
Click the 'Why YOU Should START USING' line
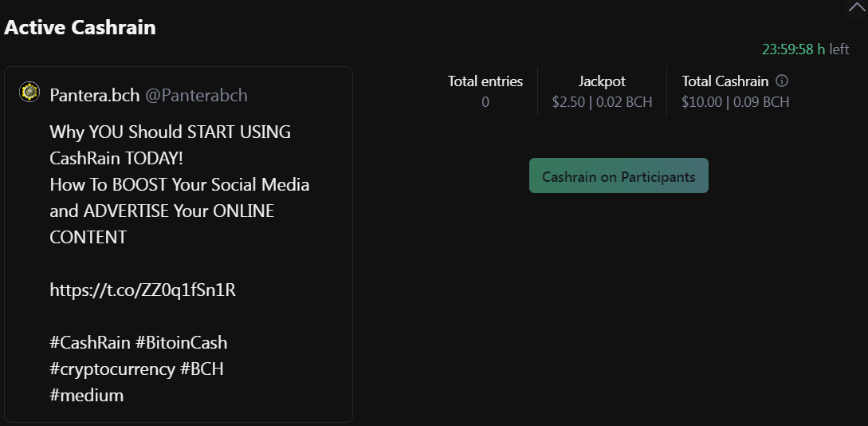pos(170,132)
